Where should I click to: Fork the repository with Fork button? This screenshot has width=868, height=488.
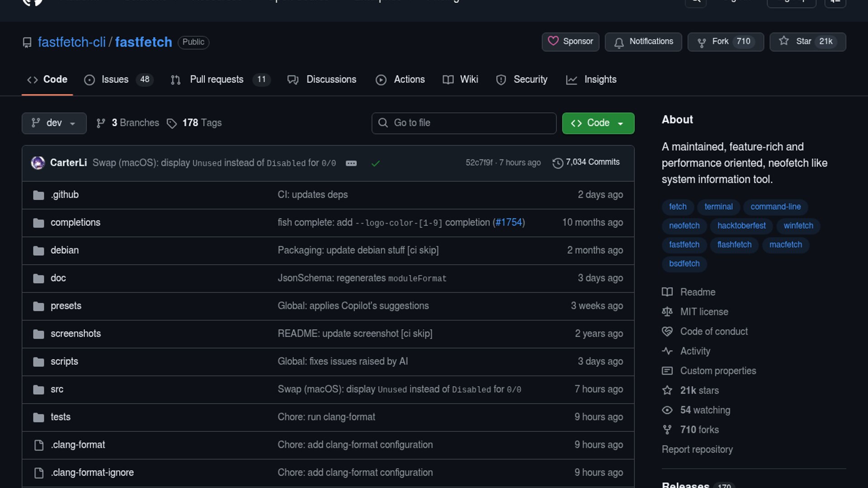point(720,42)
